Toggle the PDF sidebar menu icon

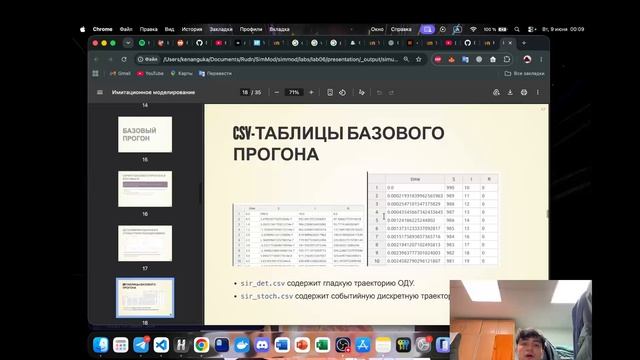[x=100, y=92]
